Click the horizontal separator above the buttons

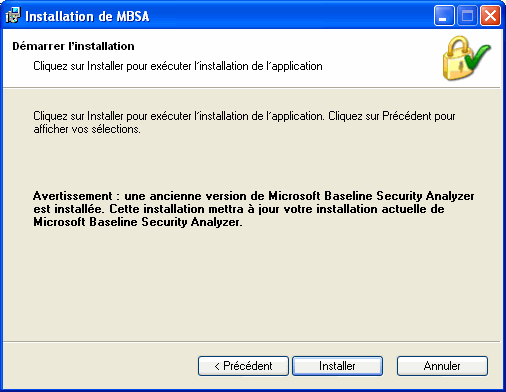252,342
